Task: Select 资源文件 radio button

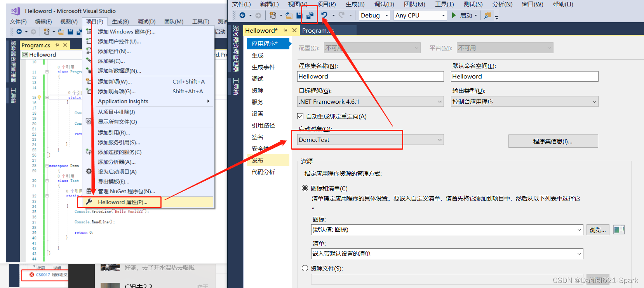Action: pos(305,268)
